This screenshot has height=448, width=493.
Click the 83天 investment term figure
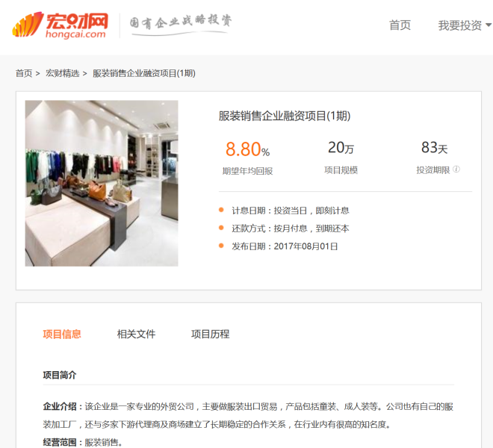[x=435, y=147]
